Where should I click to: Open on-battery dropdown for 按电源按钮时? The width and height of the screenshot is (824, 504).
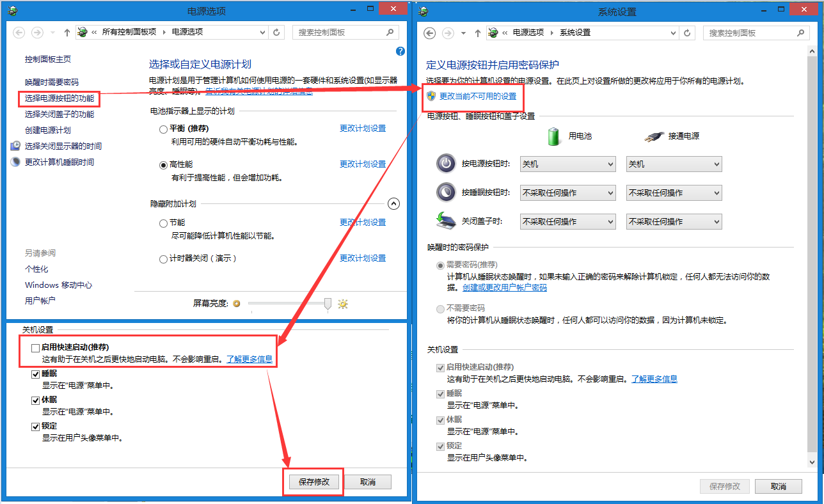[567, 164]
